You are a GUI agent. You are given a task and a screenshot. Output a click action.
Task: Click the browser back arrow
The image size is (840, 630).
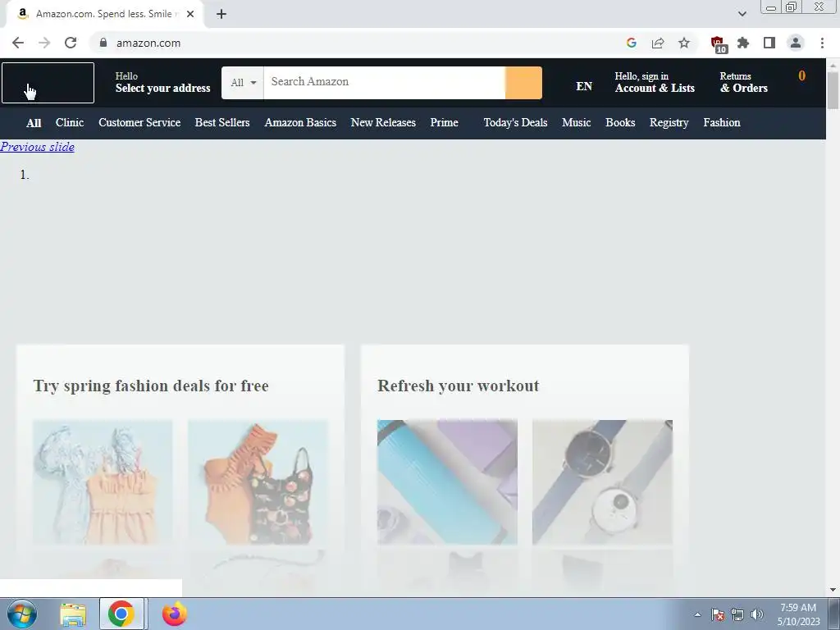click(18, 43)
